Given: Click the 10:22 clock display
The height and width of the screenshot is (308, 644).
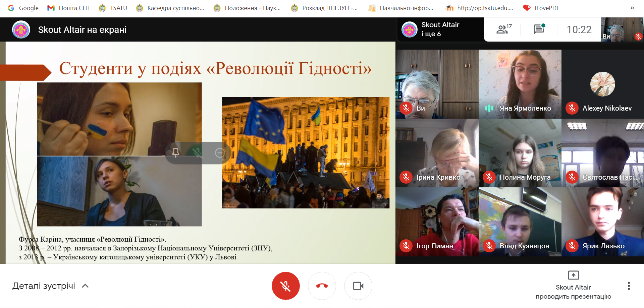Looking at the screenshot, I should [579, 30].
